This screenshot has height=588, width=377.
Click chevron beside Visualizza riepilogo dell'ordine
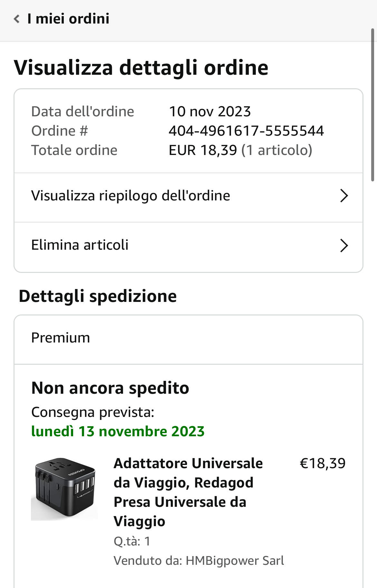[344, 196]
